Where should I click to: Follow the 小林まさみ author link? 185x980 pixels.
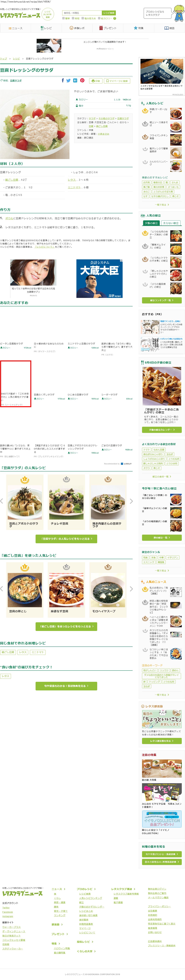click(103, 134)
